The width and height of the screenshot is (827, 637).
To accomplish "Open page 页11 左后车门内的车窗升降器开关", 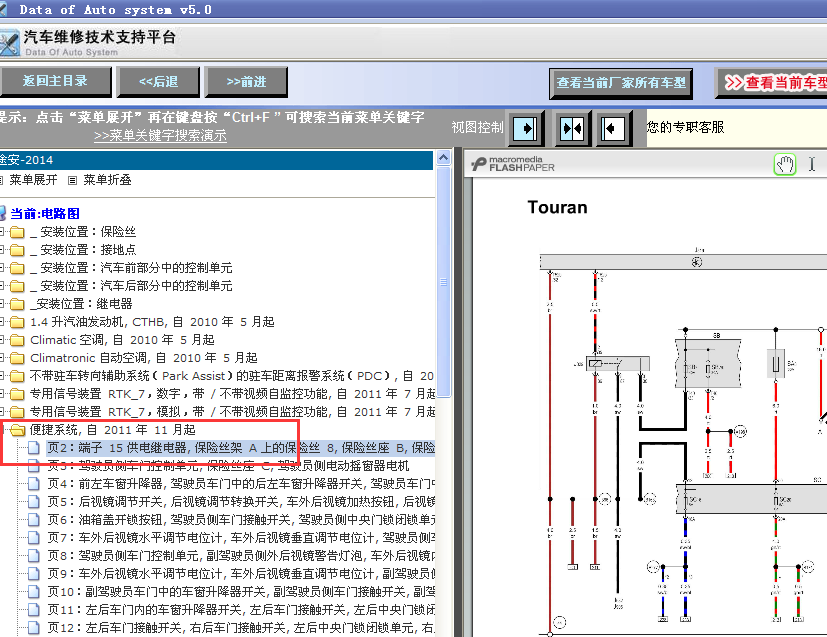I will click(241, 609).
